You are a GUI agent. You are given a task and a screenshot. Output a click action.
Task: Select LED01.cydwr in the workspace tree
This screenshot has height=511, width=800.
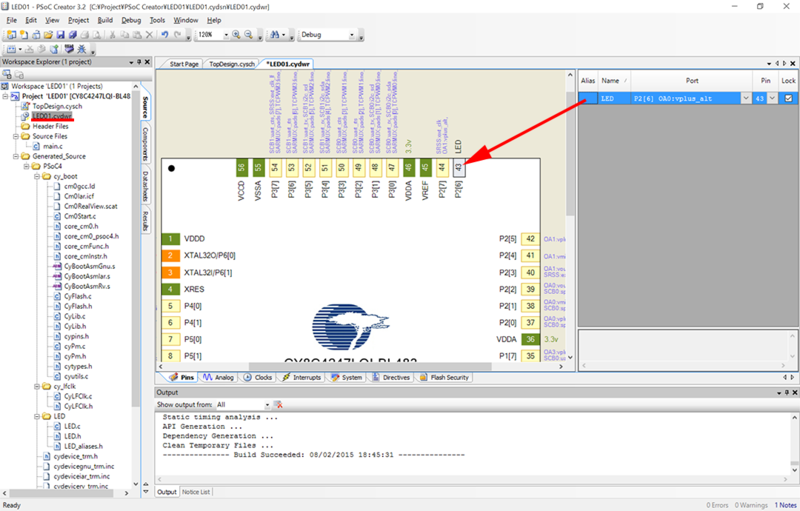coord(51,116)
